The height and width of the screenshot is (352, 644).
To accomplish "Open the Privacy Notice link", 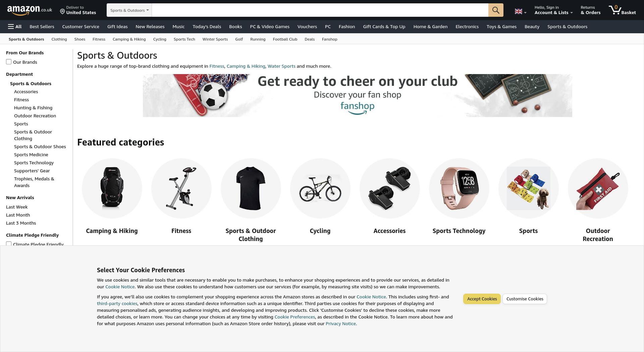I will click(x=340, y=324).
